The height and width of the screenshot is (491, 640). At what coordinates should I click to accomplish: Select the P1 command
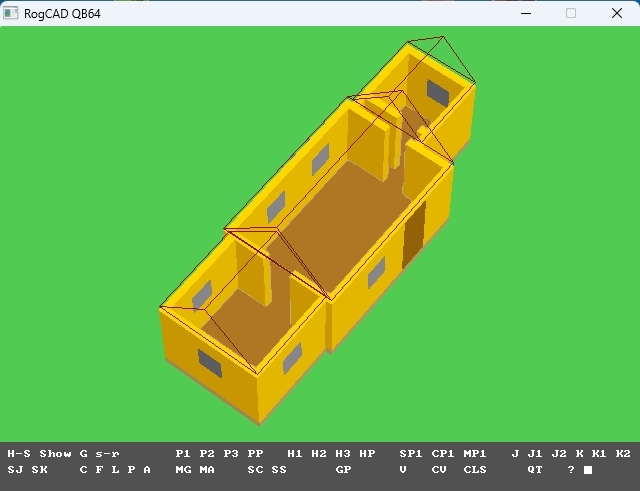click(x=183, y=454)
